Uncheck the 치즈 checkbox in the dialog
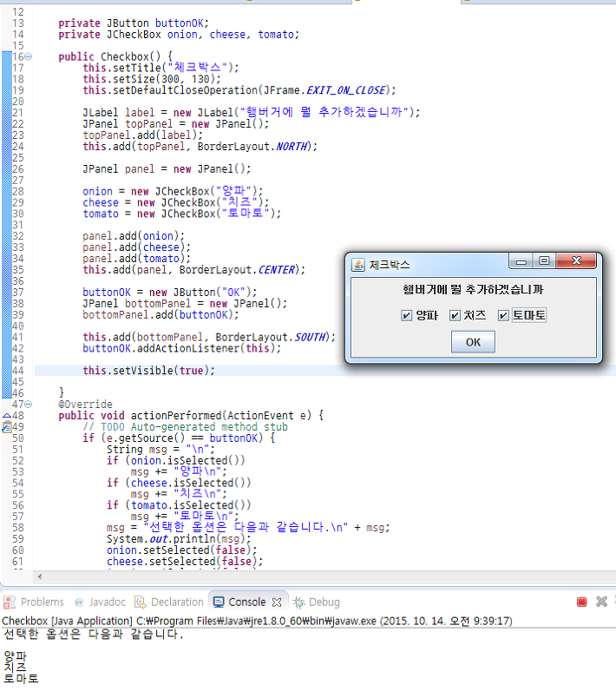The image size is (616, 698). pyautogui.click(x=454, y=316)
